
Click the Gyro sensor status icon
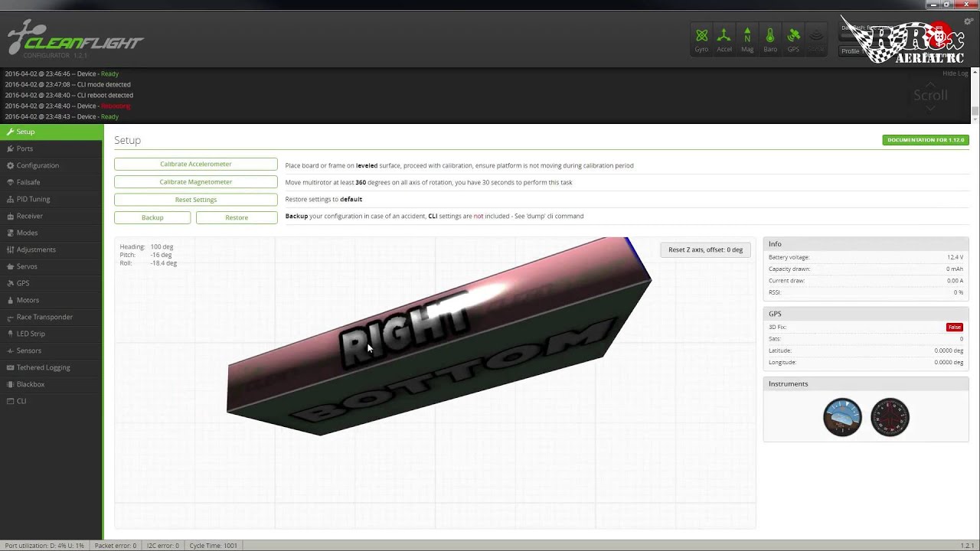click(701, 40)
